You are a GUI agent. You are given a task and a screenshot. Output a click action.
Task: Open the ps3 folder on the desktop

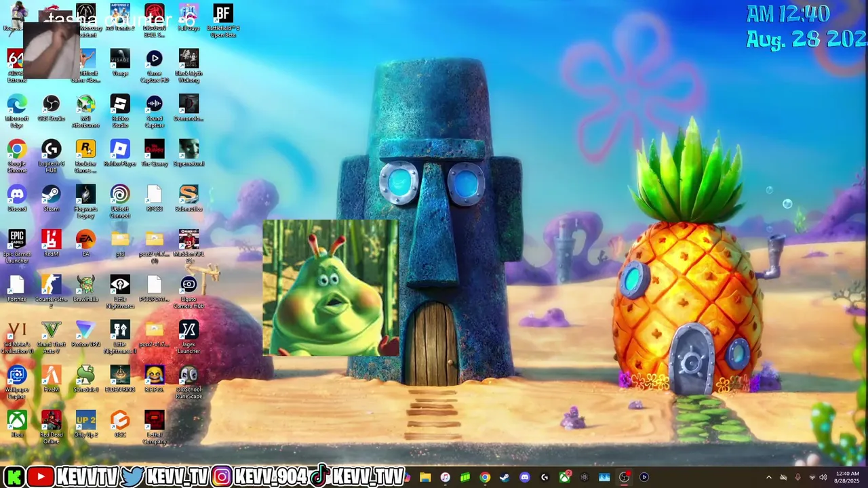pos(120,243)
